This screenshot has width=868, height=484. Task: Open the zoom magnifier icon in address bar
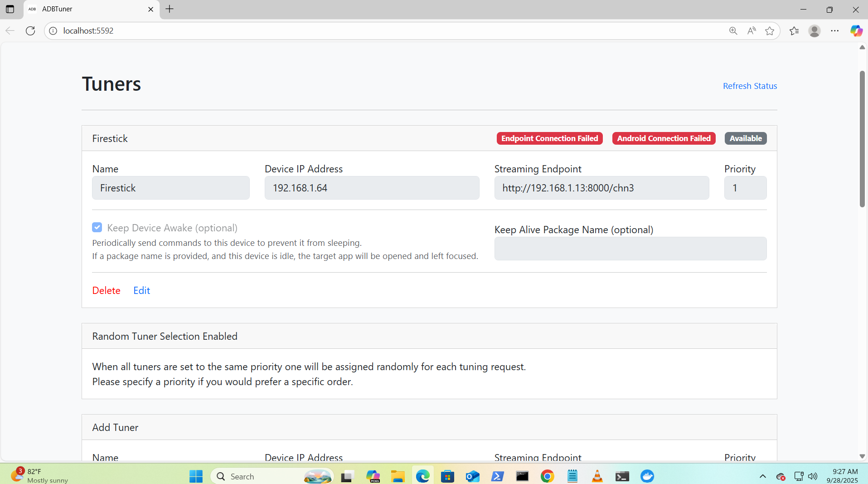tap(733, 31)
